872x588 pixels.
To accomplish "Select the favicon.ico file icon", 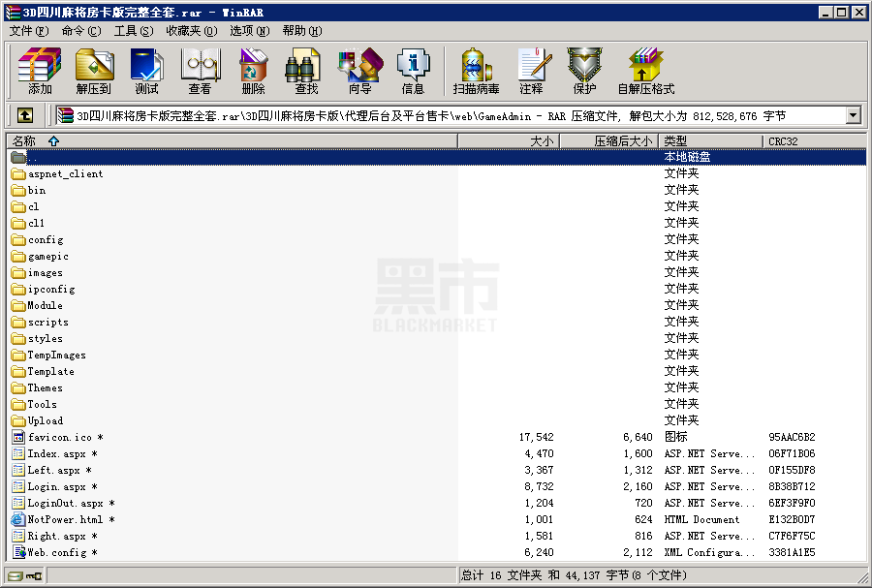I will 18,437.
